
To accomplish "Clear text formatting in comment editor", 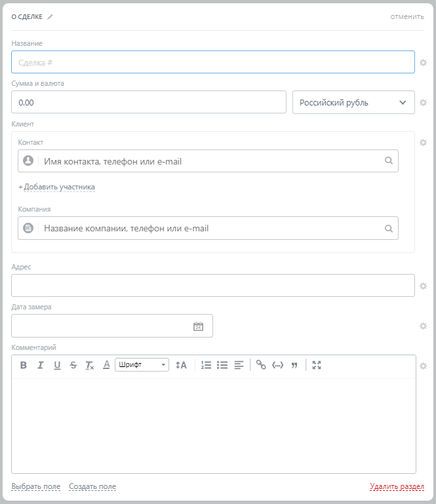I will pyautogui.click(x=90, y=365).
